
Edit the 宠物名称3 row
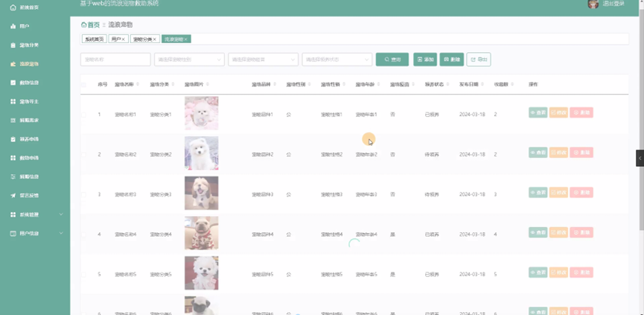click(x=558, y=192)
